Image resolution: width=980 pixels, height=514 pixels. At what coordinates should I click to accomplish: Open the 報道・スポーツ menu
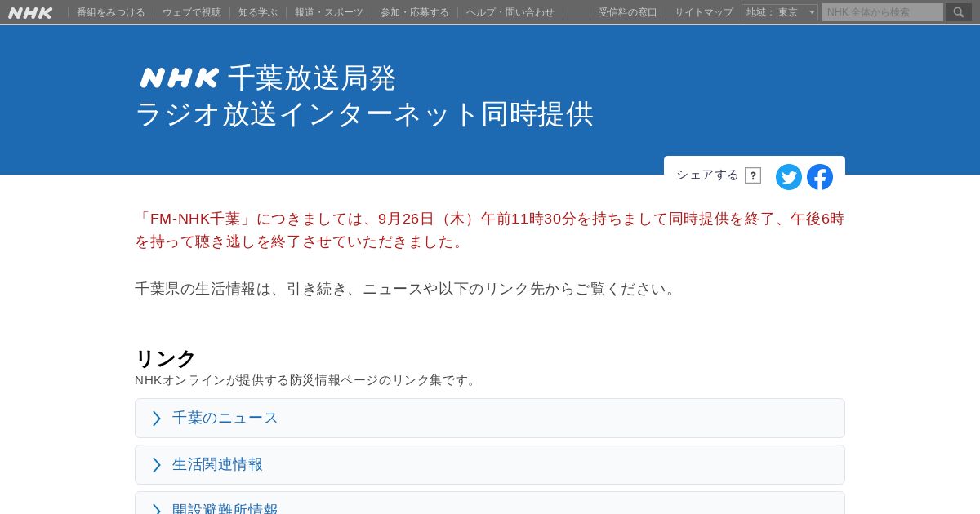point(329,12)
